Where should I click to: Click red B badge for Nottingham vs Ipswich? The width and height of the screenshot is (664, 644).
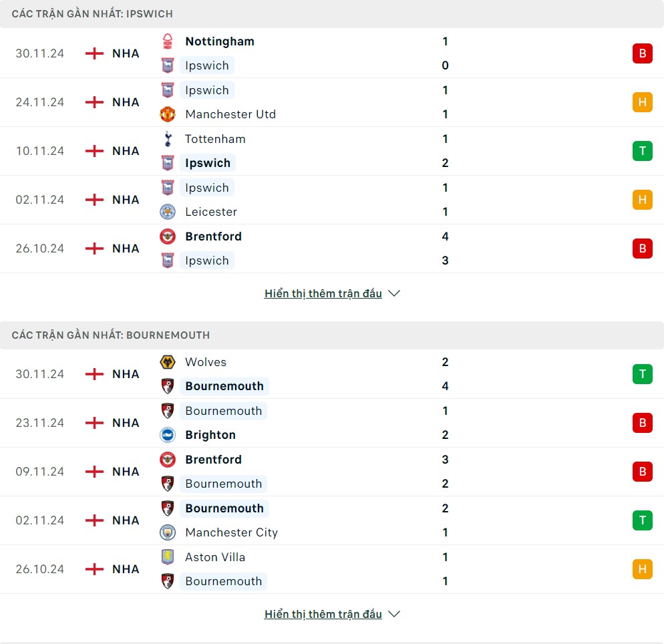[642, 53]
